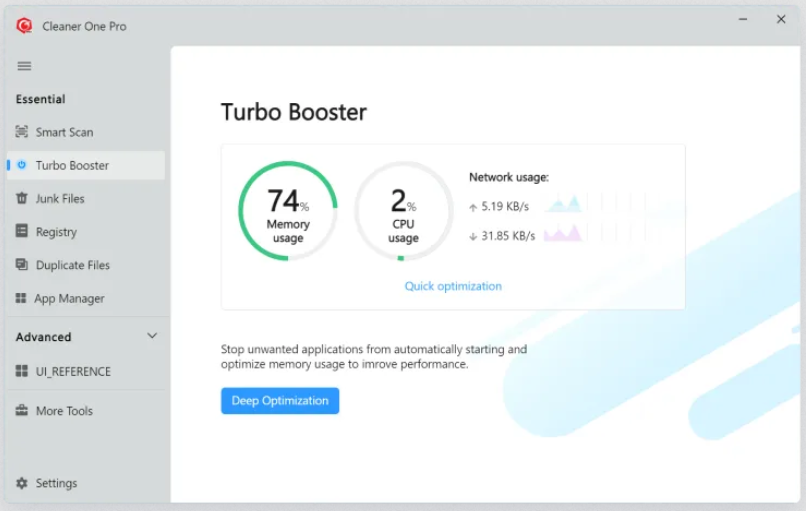
Task: Close the Cleaner One Pro window
Action: [x=781, y=19]
